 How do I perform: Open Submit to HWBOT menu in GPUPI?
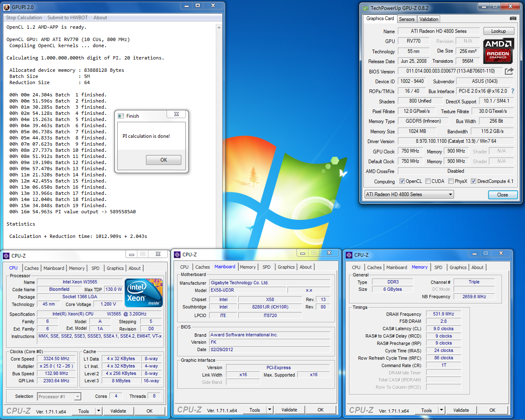click(67, 18)
